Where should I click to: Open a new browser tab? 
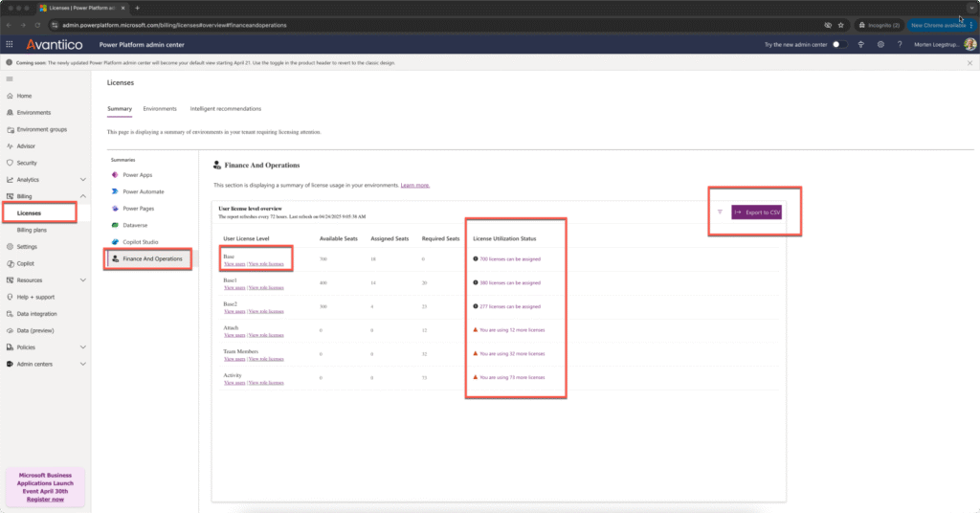coord(137,8)
